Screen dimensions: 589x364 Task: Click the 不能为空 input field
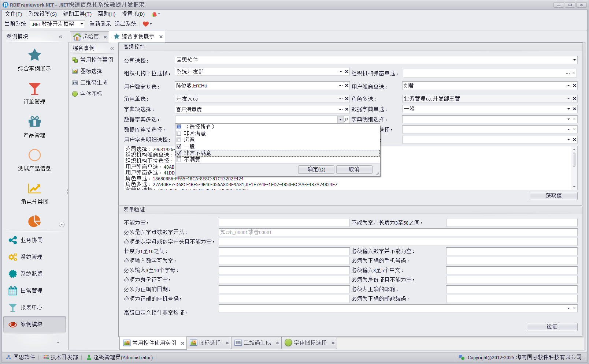[x=284, y=223]
